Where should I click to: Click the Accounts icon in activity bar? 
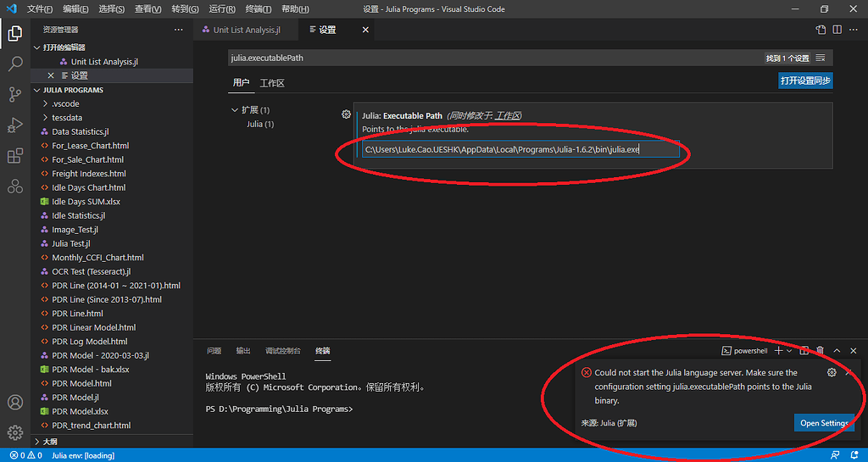[x=15, y=403]
